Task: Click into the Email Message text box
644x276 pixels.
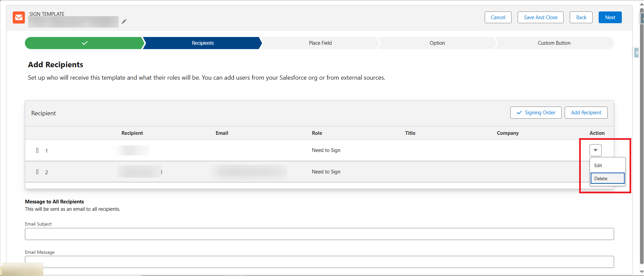Action: tap(319, 262)
